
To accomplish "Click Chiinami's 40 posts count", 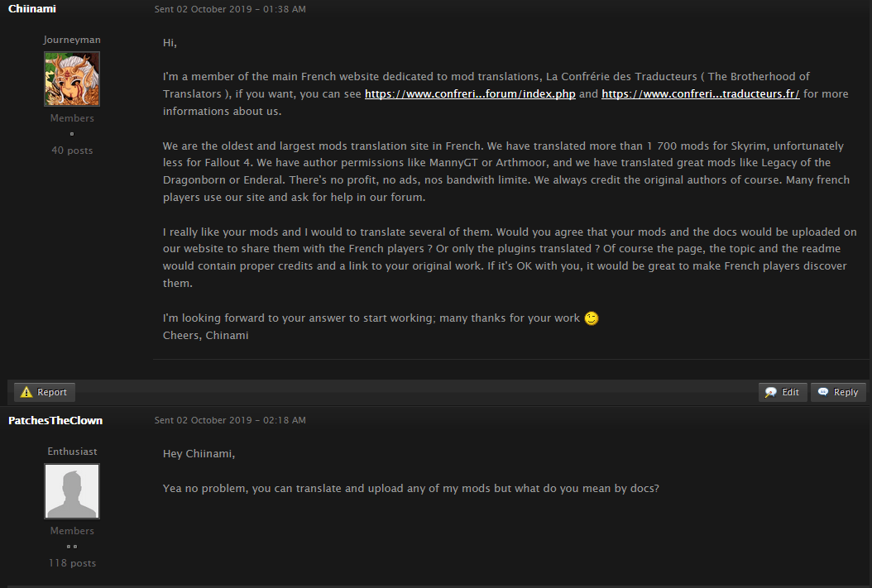I will tap(72, 151).
